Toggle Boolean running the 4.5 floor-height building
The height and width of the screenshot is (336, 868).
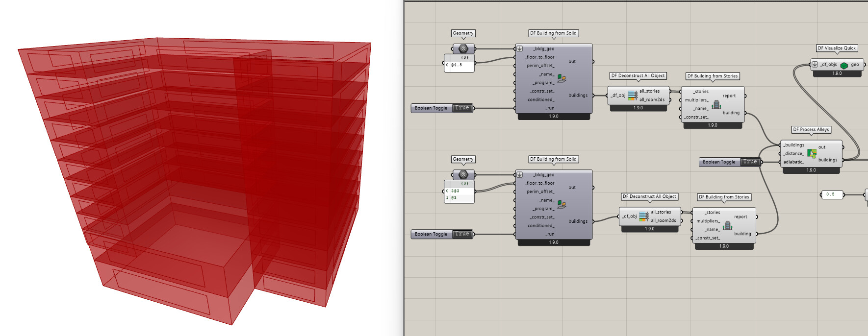pyautogui.click(x=462, y=108)
